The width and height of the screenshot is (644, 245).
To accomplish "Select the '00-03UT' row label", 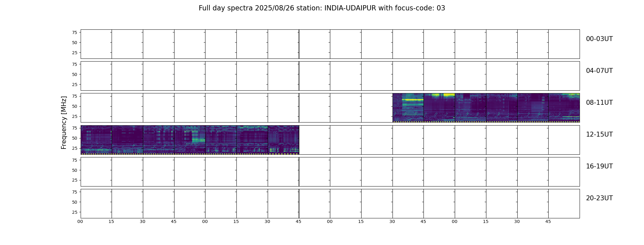I will click(599, 39).
